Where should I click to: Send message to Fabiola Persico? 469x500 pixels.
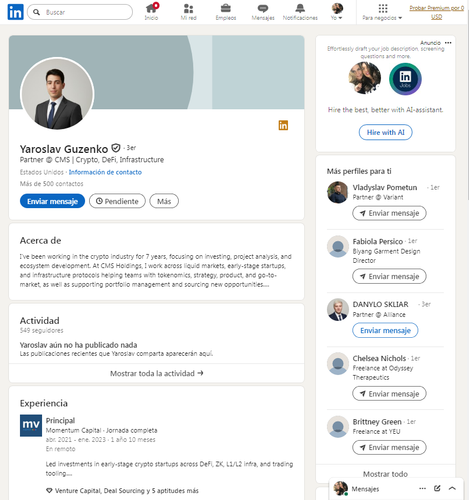click(389, 276)
